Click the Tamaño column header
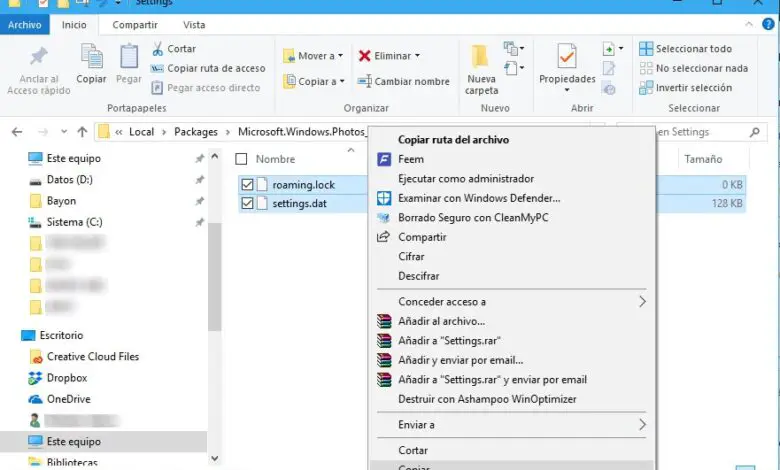Screen dimensions: 780x470 [703, 159]
